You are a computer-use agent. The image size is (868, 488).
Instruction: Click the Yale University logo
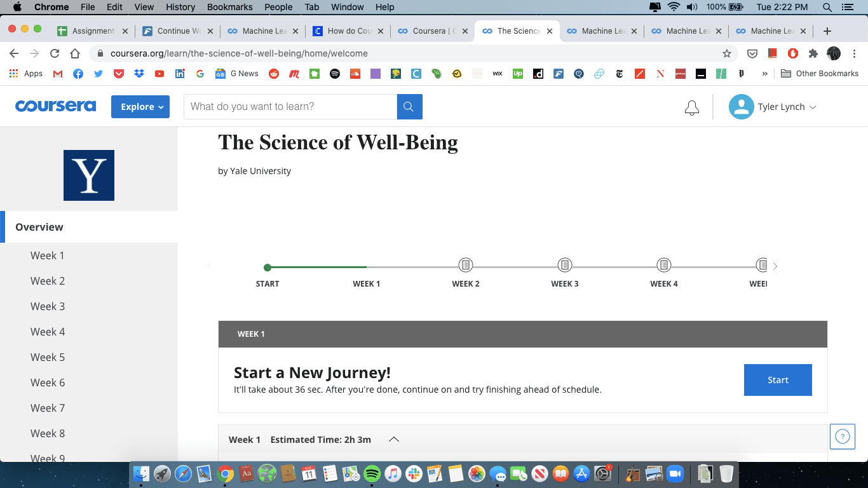[89, 175]
